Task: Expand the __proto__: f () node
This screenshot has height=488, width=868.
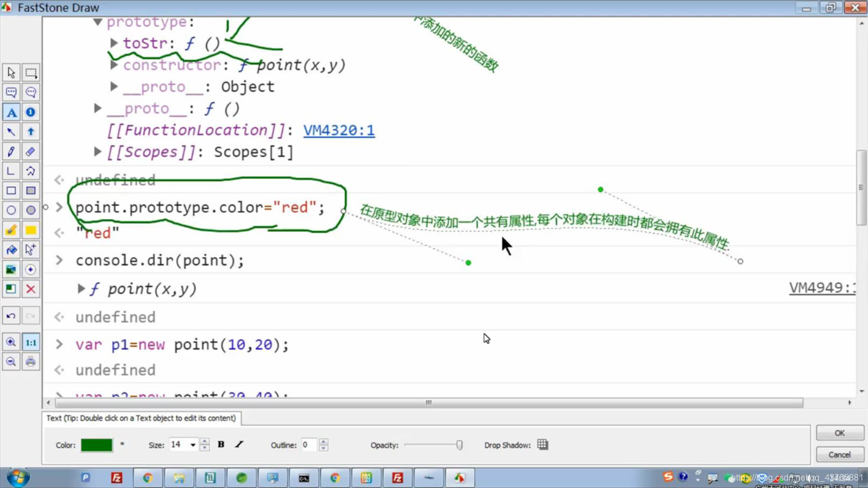Action: coord(98,108)
